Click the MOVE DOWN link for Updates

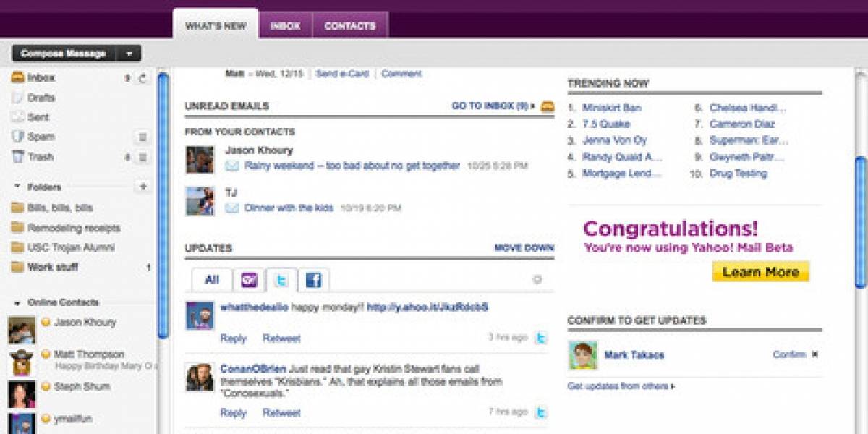(524, 248)
